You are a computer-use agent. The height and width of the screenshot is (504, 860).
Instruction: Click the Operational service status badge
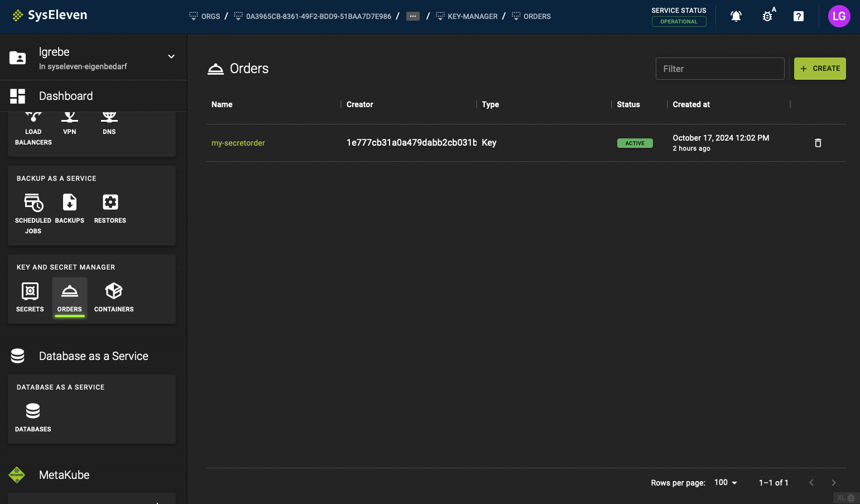pos(679,22)
